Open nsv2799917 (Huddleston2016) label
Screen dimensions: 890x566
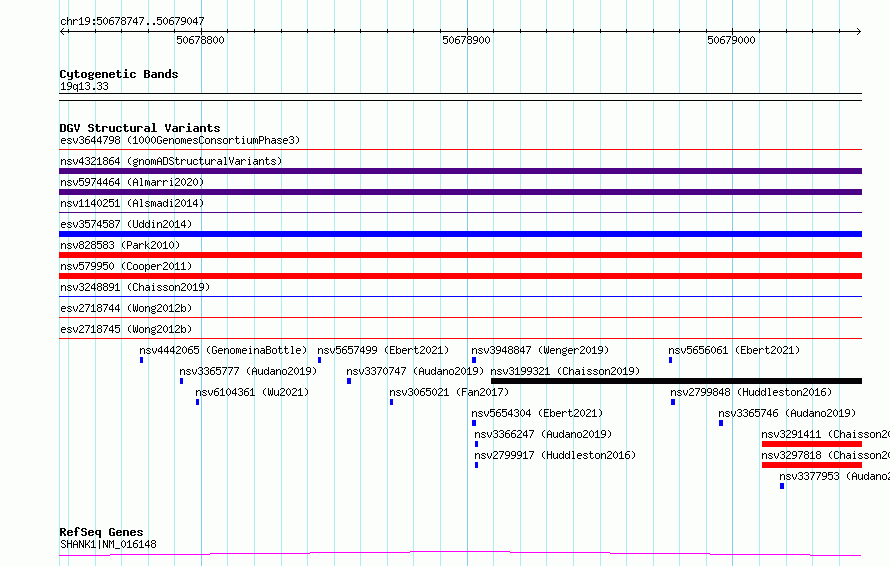pos(555,455)
